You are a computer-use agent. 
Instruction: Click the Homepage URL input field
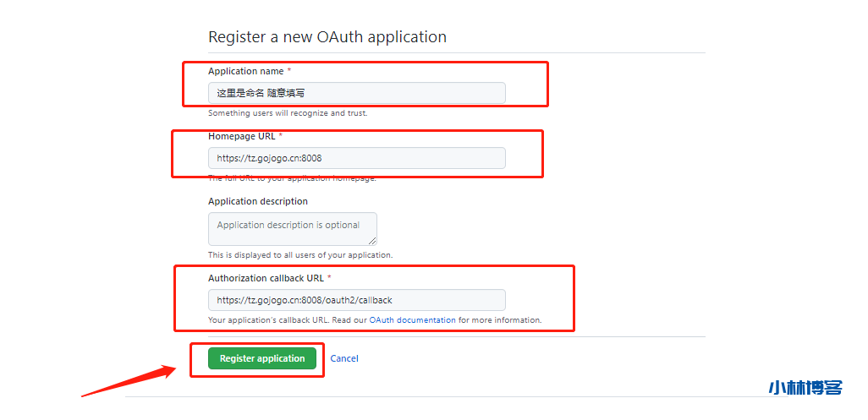(x=356, y=158)
